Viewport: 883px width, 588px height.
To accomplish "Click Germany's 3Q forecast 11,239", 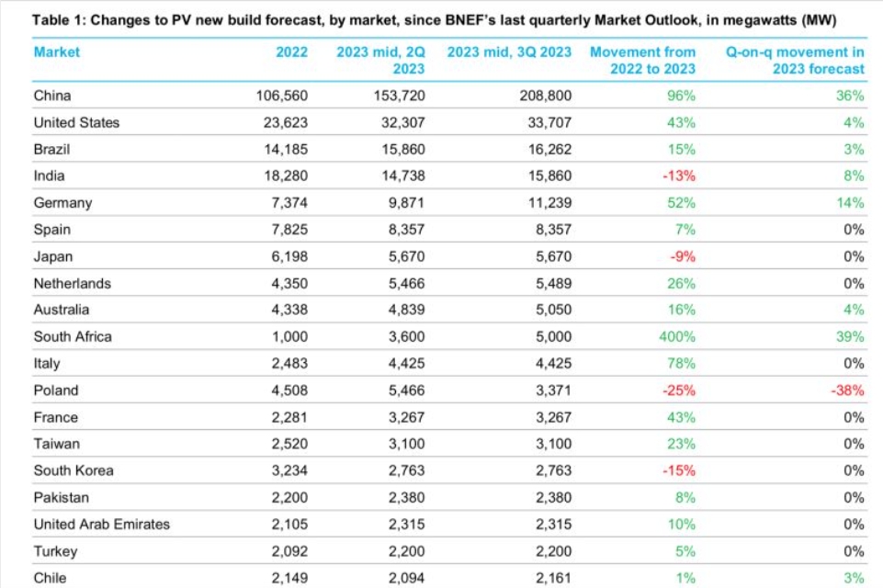I will pyautogui.click(x=549, y=203).
